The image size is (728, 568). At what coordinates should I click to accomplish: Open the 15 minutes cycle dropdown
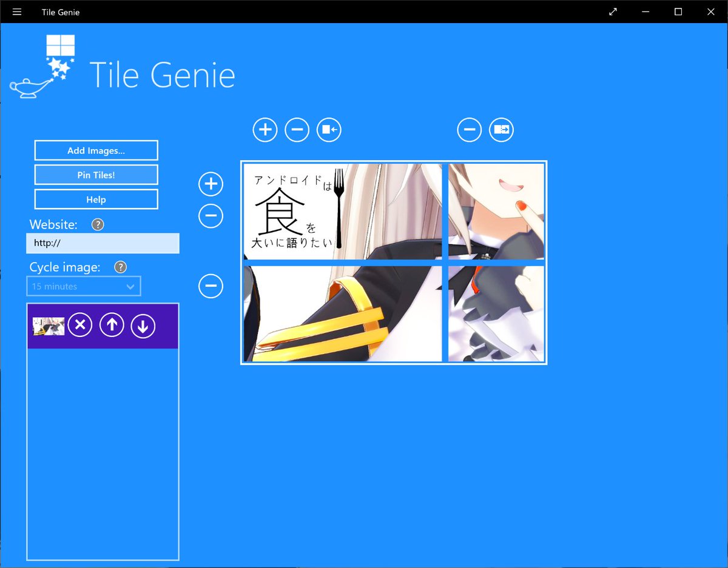[x=84, y=286]
